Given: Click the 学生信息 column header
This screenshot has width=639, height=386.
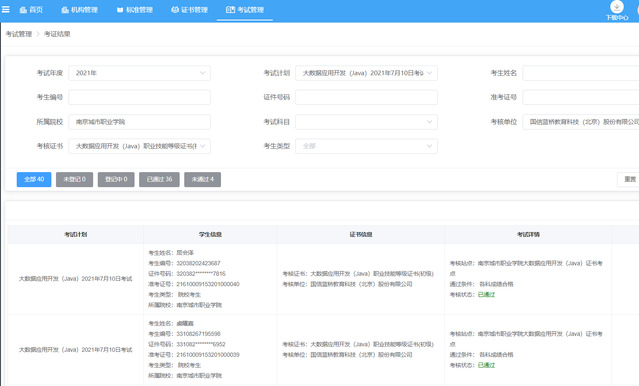Looking at the screenshot, I should point(210,234).
